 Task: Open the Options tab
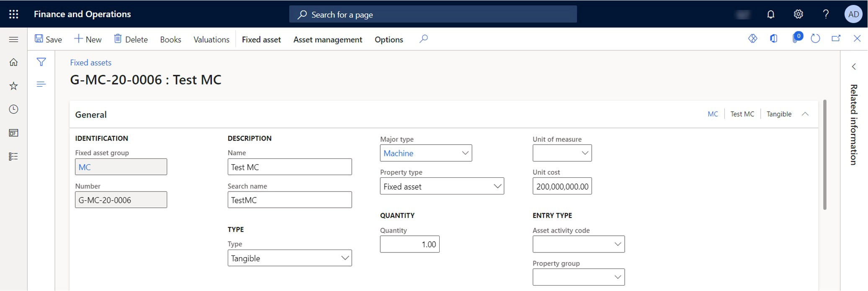(x=389, y=39)
